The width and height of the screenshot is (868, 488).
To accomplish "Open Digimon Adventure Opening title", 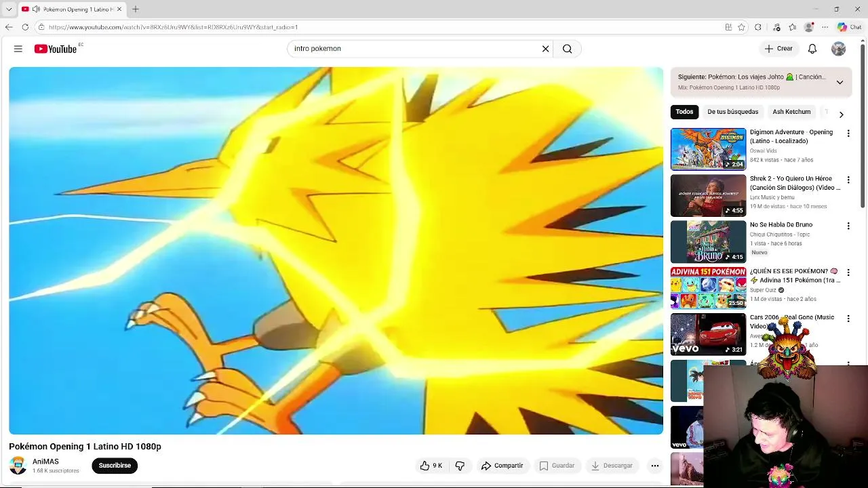I will [791, 136].
